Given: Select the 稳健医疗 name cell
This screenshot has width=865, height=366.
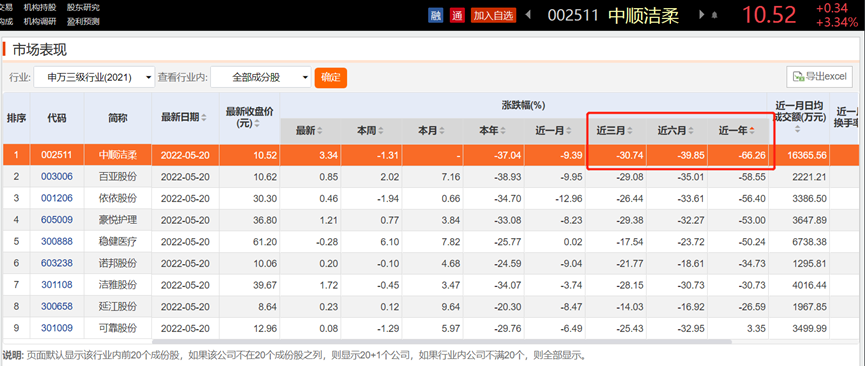Looking at the screenshot, I should pyautogui.click(x=118, y=242).
